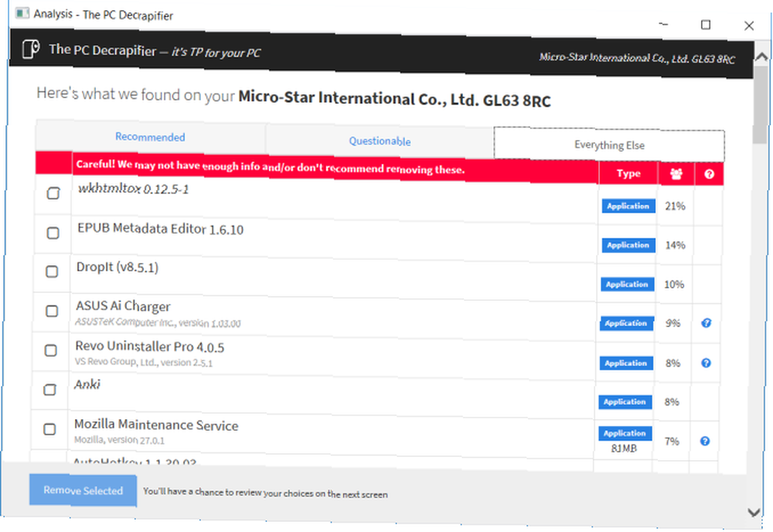Click the 81MB size label
773x532 pixels.
(624, 448)
